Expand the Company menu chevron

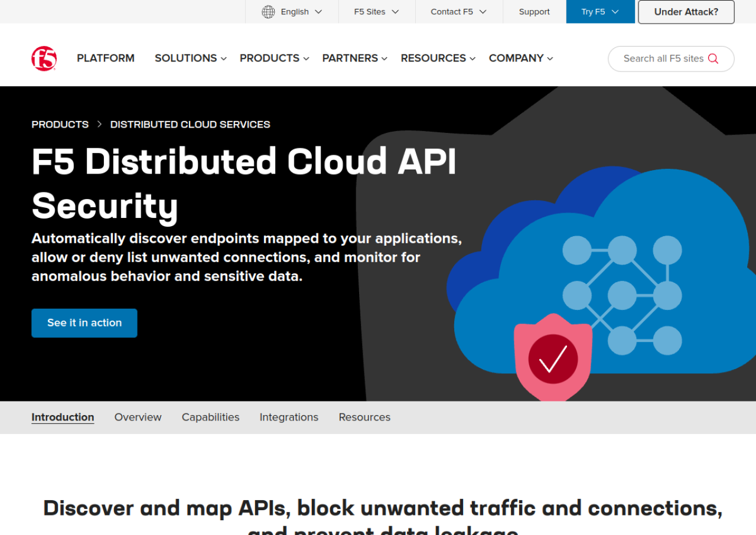550,58
